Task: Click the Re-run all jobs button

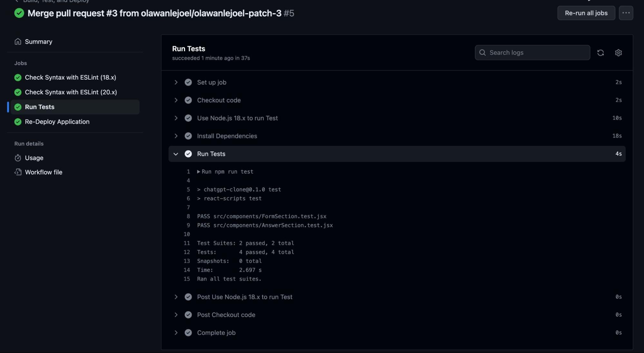Action: [x=586, y=13]
